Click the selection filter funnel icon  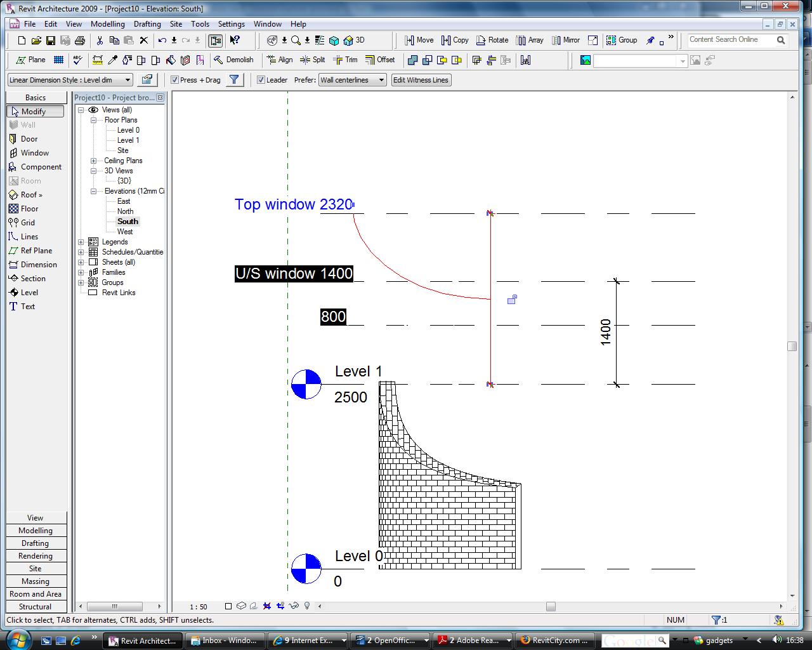234,80
